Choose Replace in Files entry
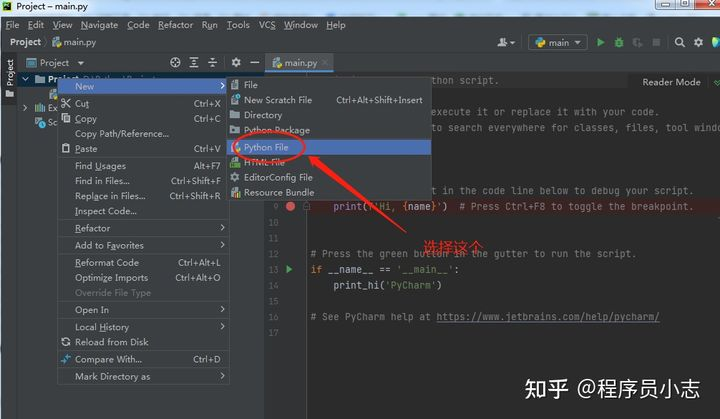The height and width of the screenshot is (419, 720). tap(143, 196)
